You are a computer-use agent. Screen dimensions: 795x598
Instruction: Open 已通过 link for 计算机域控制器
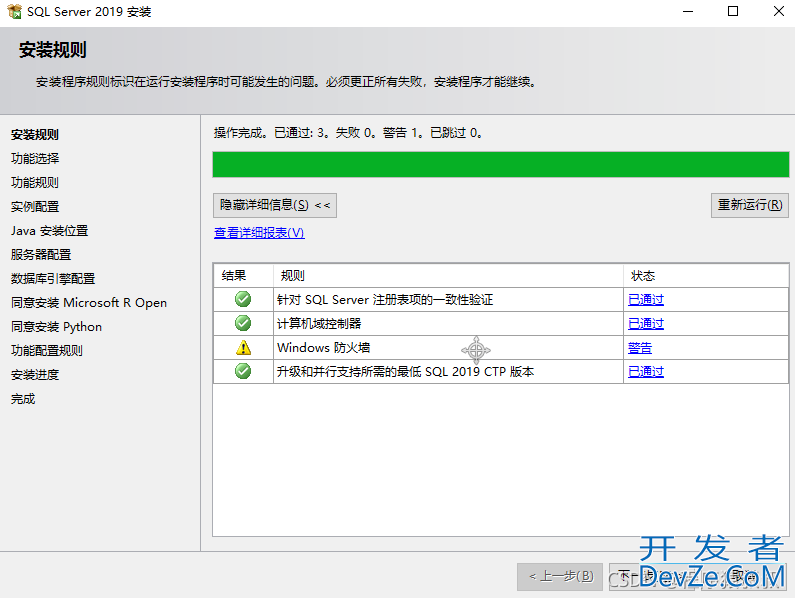point(645,324)
